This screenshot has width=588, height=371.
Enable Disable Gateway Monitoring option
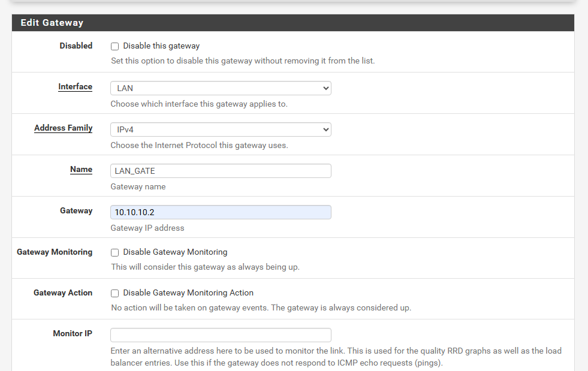(114, 252)
